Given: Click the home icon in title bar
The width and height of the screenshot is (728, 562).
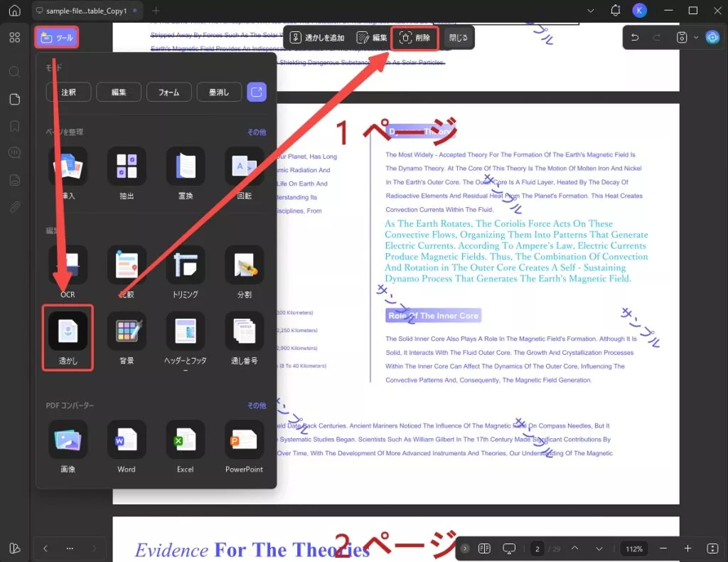Looking at the screenshot, I should 15,10.
